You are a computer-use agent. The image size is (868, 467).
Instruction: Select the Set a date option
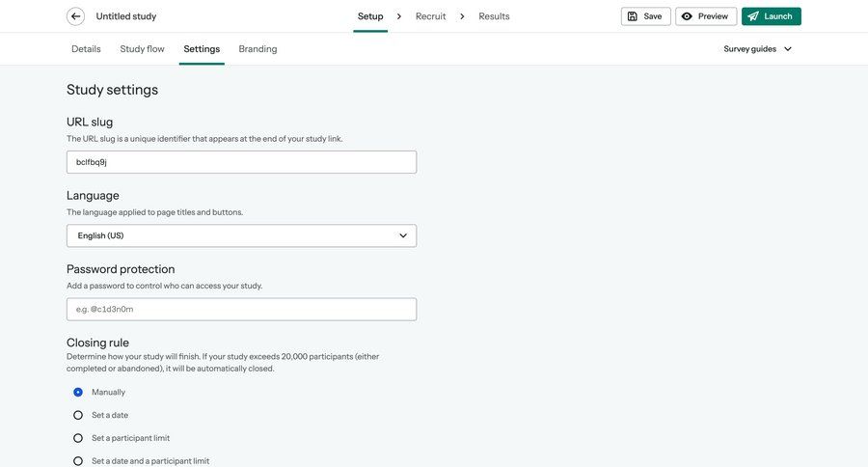[x=78, y=415]
